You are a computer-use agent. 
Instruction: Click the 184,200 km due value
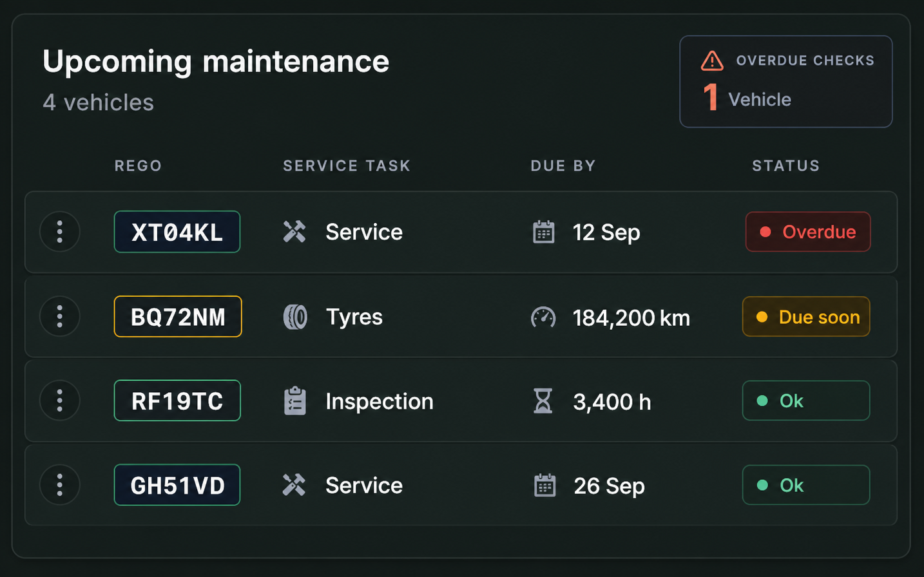point(631,317)
